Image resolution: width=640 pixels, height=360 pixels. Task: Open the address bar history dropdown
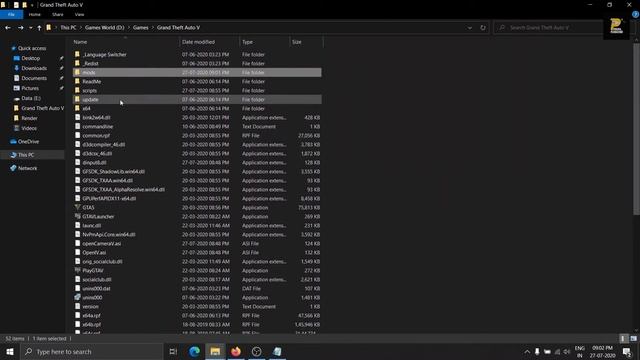470,28
